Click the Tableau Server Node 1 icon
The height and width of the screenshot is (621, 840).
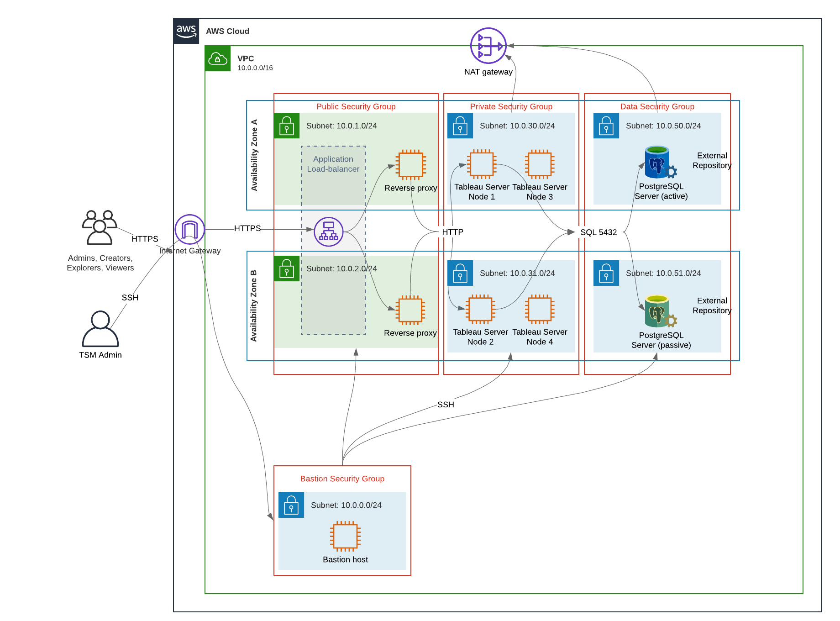coord(482,164)
